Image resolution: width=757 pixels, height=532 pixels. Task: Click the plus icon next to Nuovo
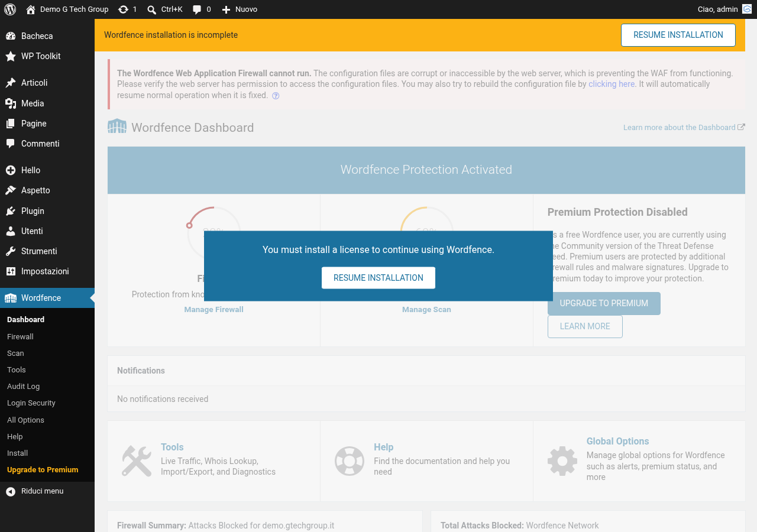click(x=226, y=9)
